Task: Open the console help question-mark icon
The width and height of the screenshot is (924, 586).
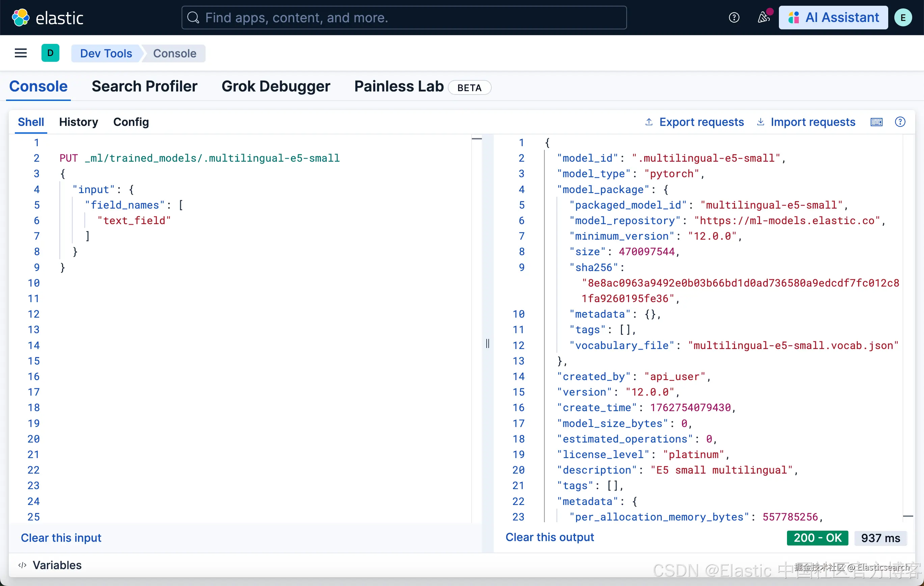Action: [900, 122]
